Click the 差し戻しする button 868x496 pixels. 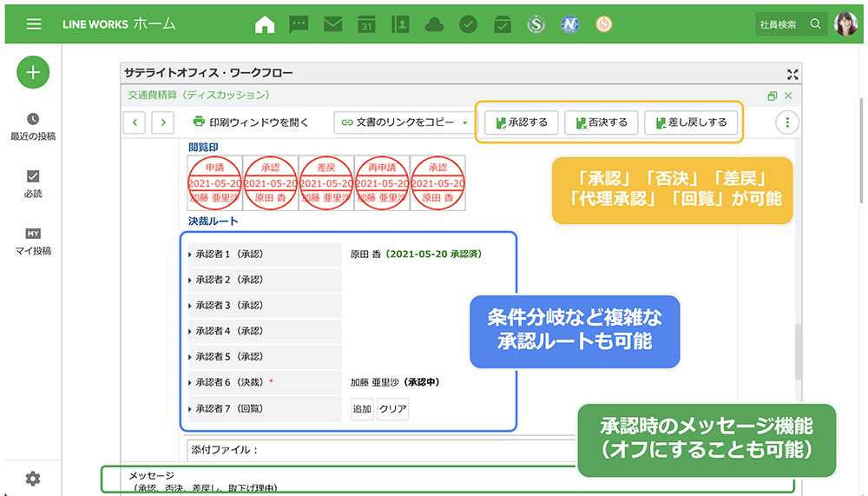pos(691,122)
